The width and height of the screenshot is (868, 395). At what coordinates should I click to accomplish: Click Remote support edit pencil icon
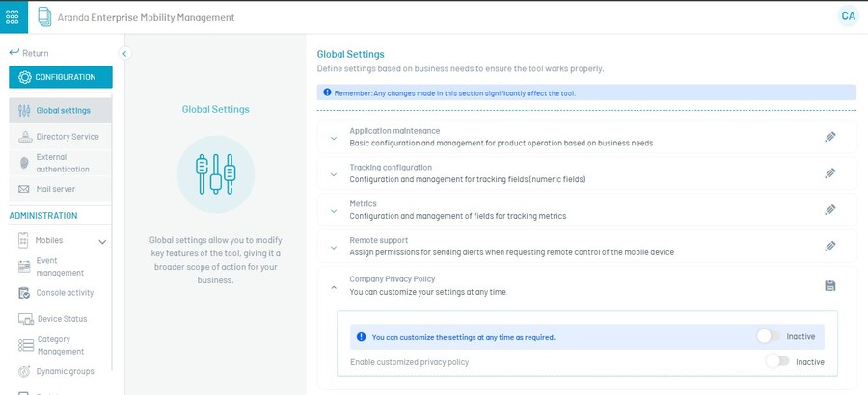pos(830,247)
